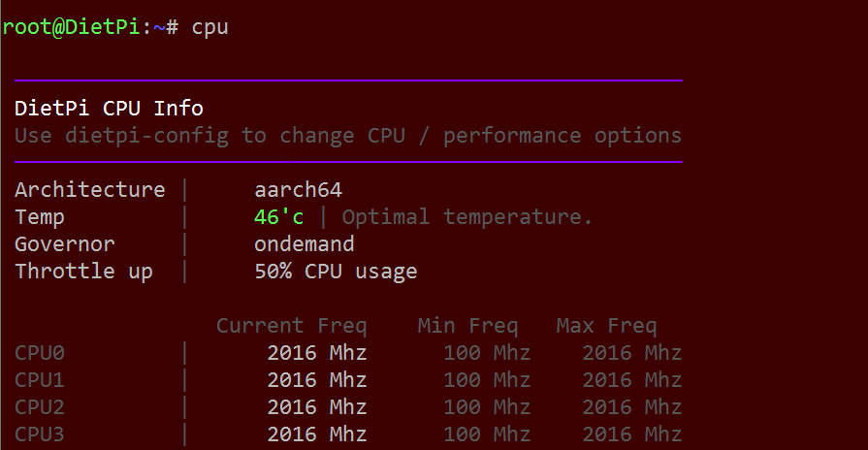Click the Optimal temperature message

click(x=467, y=217)
